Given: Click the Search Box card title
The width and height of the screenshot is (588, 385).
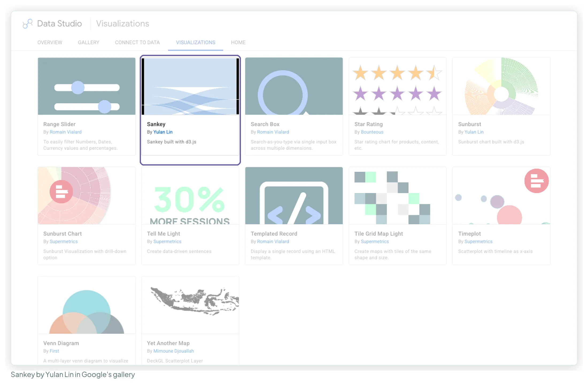Looking at the screenshot, I should 265,124.
